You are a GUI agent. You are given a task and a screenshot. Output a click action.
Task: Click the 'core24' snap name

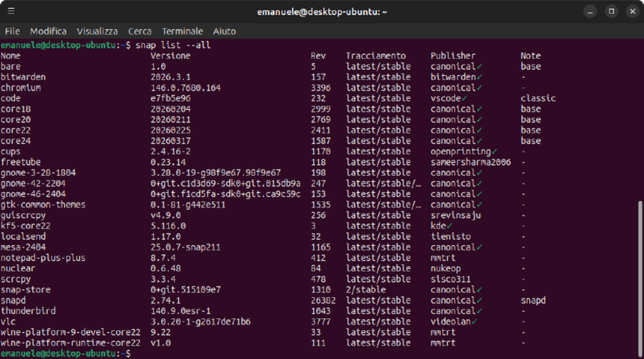(x=16, y=141)
